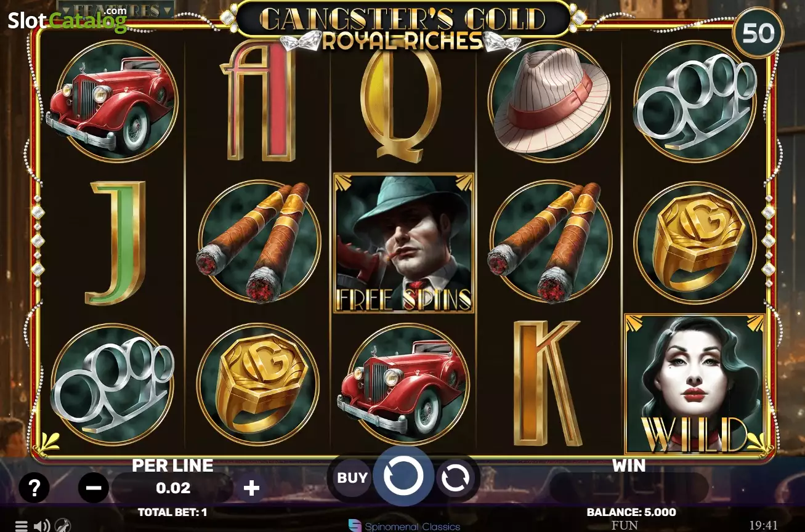This screenshot has height=532, width=805.
Task: Spin the reels with the main spin button
Action: pos(403,476)
